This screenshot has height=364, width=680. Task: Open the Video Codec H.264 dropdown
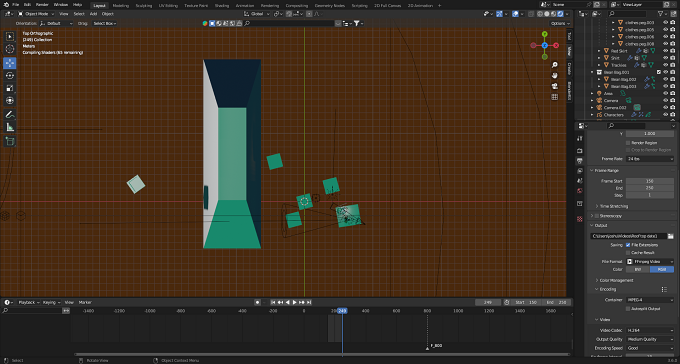(650, 331)
